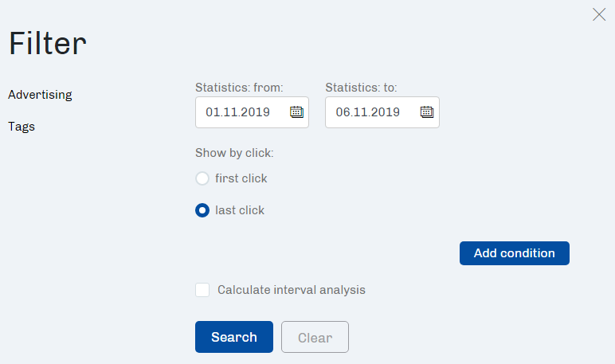Click the 'last click' option label
Viewport: 615px width, 364px height.
(240, 210)
